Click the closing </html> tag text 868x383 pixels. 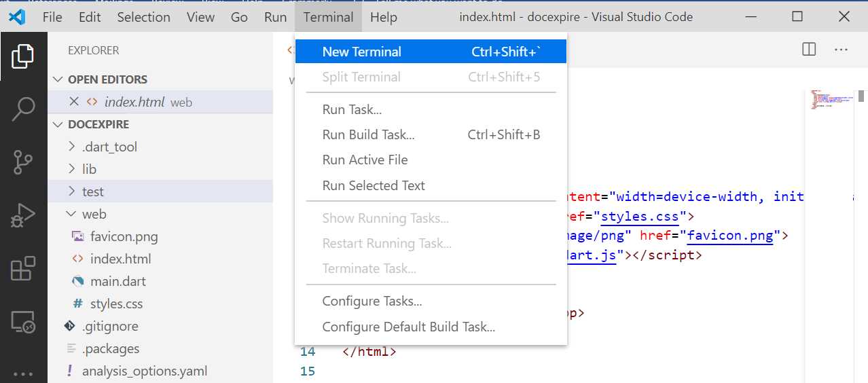[x=369, y=352]
